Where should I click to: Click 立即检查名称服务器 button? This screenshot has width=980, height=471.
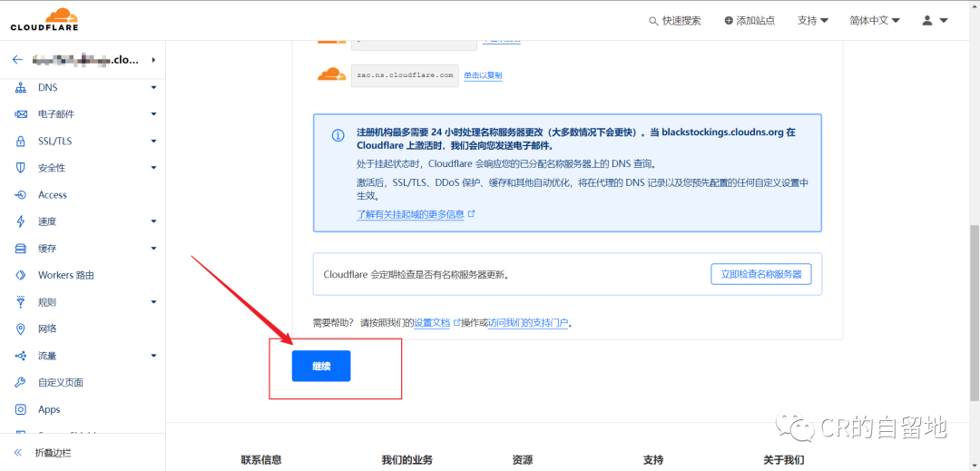click(x=760, y=274)
